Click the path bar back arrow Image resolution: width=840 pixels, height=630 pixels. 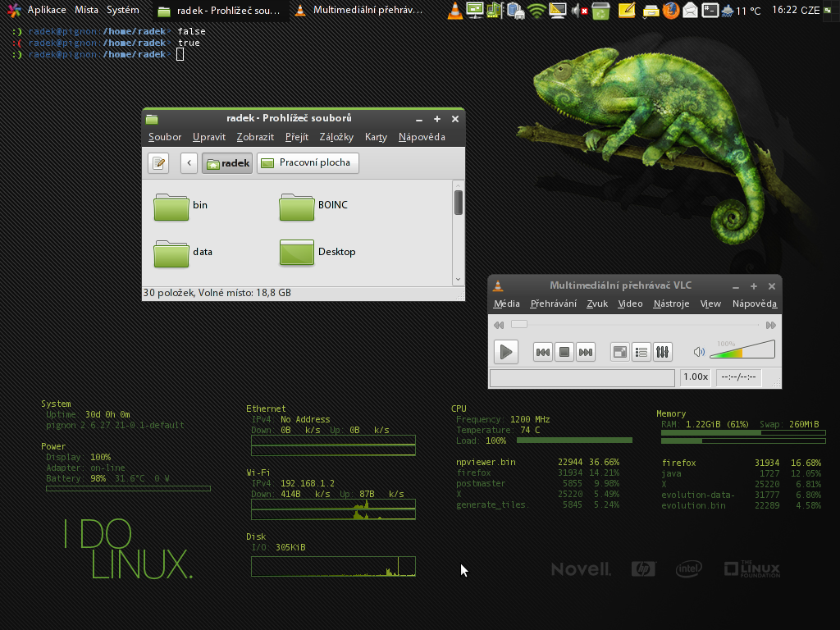(x=189, y=163)
